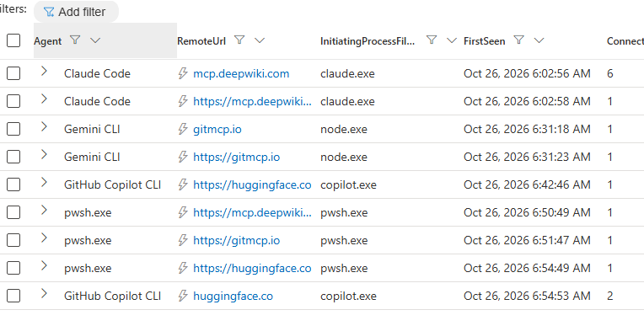Expand the pwsh.exe row at 6:51:47 AM
Image resolution: width=644 pixels, height=326 pixels.
[x=45, y=238]
